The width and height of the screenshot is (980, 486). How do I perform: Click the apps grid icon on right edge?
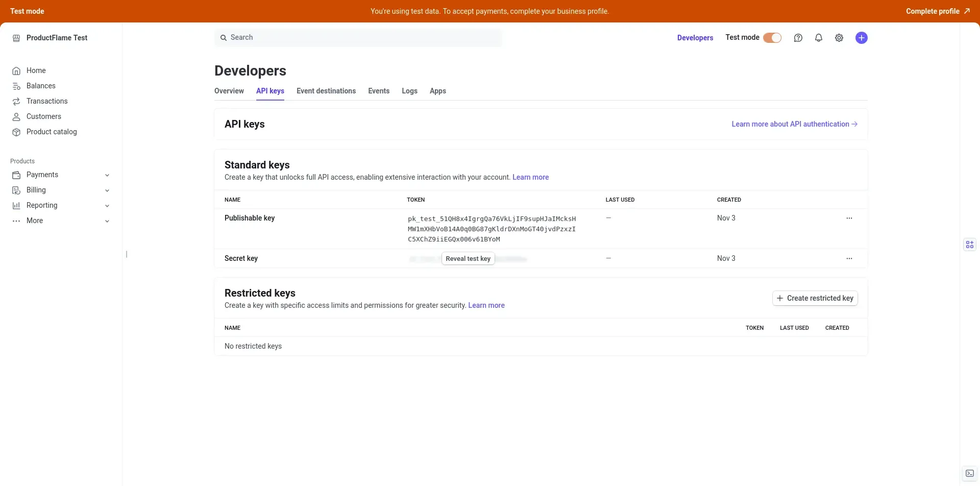coord(970,245)
